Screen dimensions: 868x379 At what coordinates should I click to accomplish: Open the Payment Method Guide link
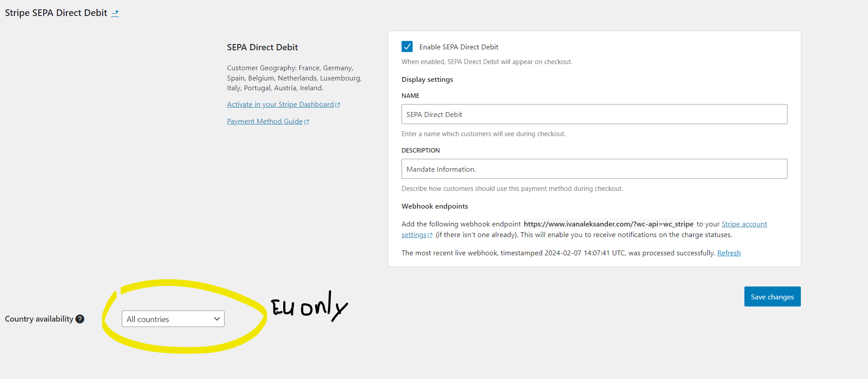coord(268,121)
